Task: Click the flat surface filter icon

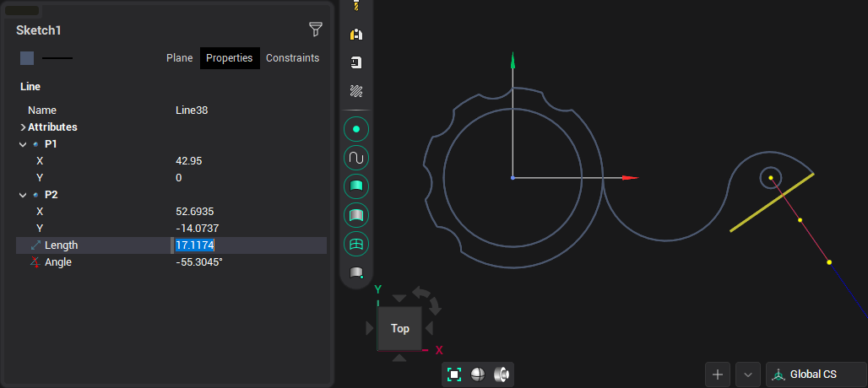Action: coord(356,186)
